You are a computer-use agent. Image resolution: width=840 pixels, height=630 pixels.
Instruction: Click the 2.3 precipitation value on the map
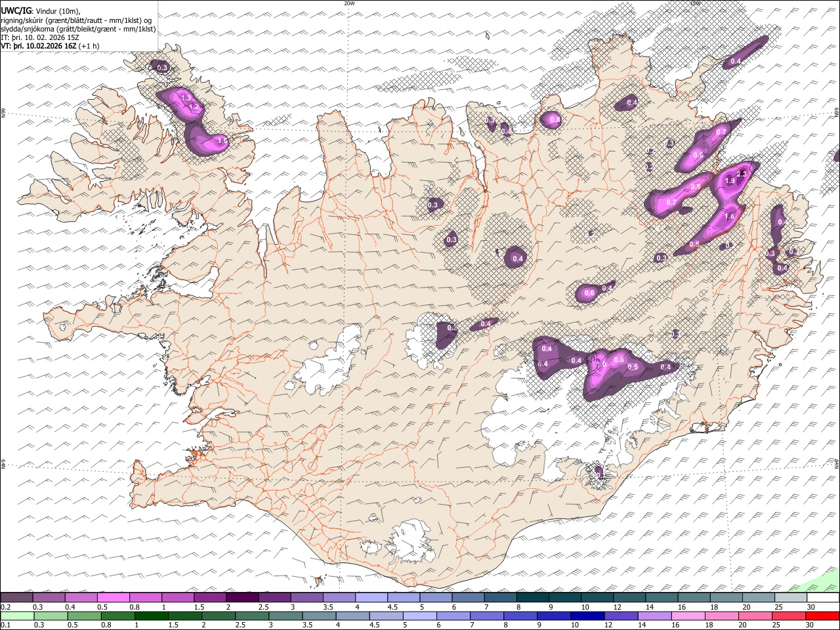(x=742, y=174)
